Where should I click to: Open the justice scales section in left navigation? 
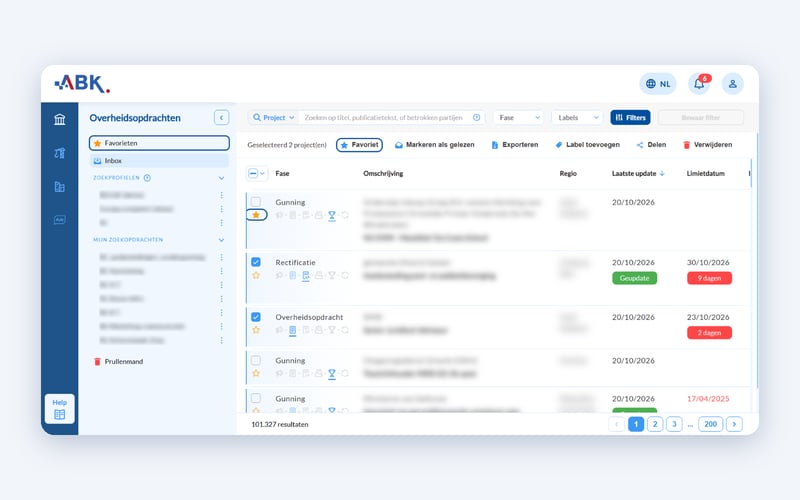pyautogui.click(x=60, y=153)
